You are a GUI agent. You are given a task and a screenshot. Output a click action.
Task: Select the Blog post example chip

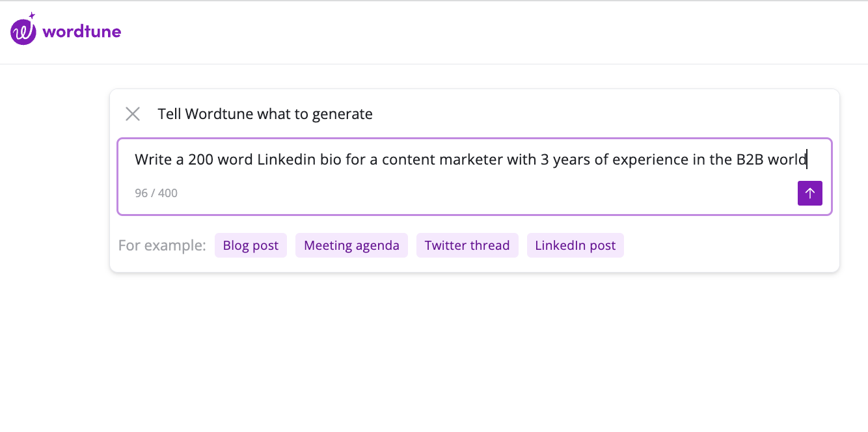(251, 246)
